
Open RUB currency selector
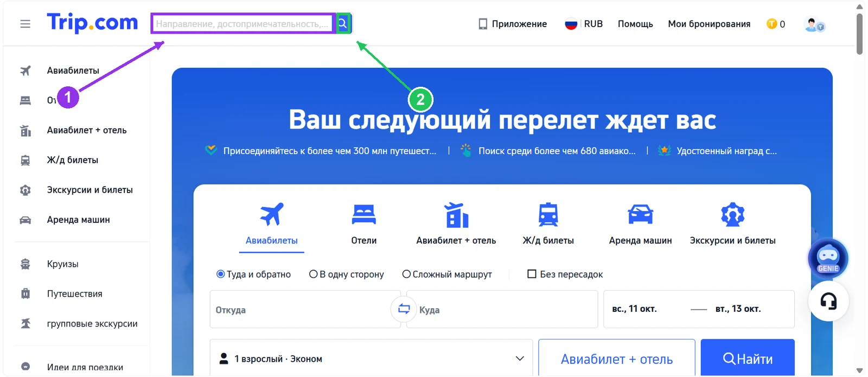(593, 24)
